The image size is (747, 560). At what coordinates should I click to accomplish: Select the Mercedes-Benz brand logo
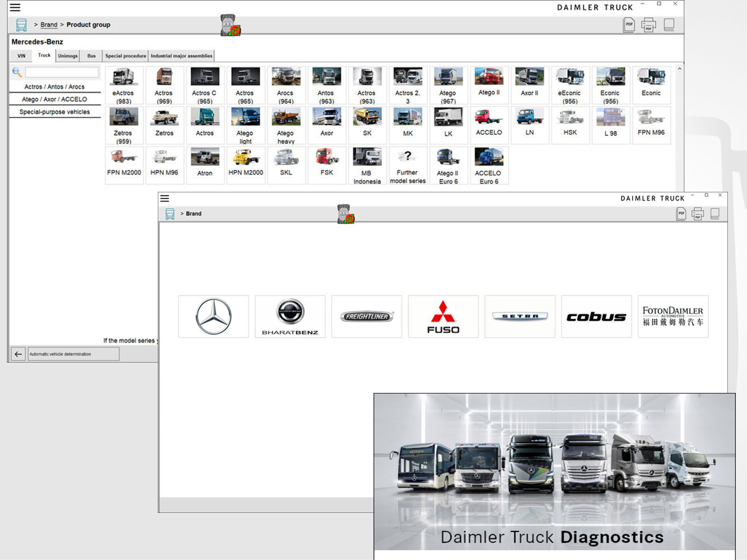tap(213, 316)
